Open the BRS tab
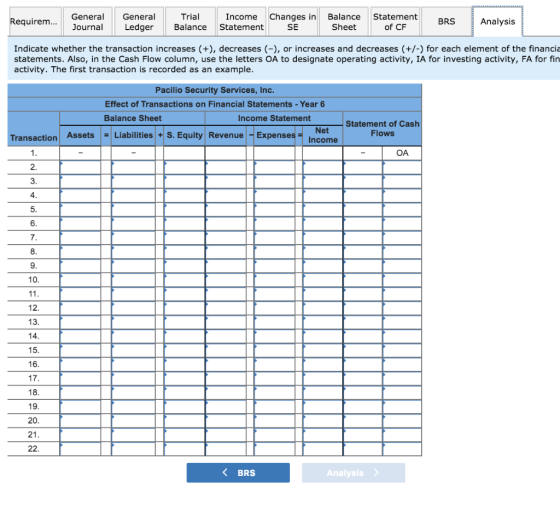 pyautogui.click(x=446, y=21)
